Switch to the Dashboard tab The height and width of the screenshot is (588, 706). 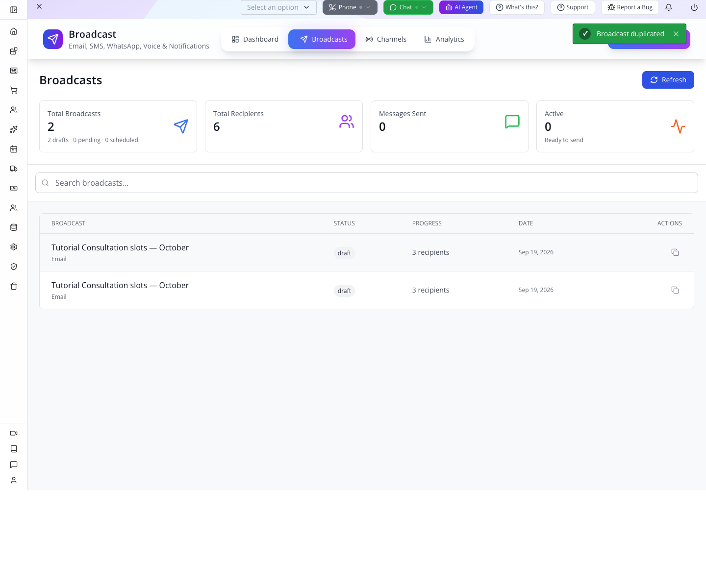pos(255,39)
